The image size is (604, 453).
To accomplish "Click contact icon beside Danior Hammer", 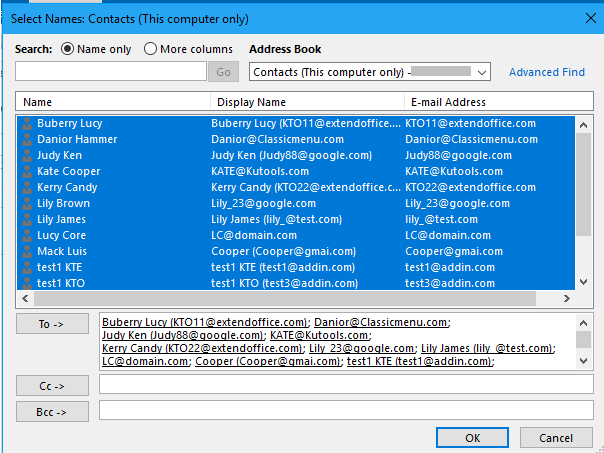I will [27, 139].
